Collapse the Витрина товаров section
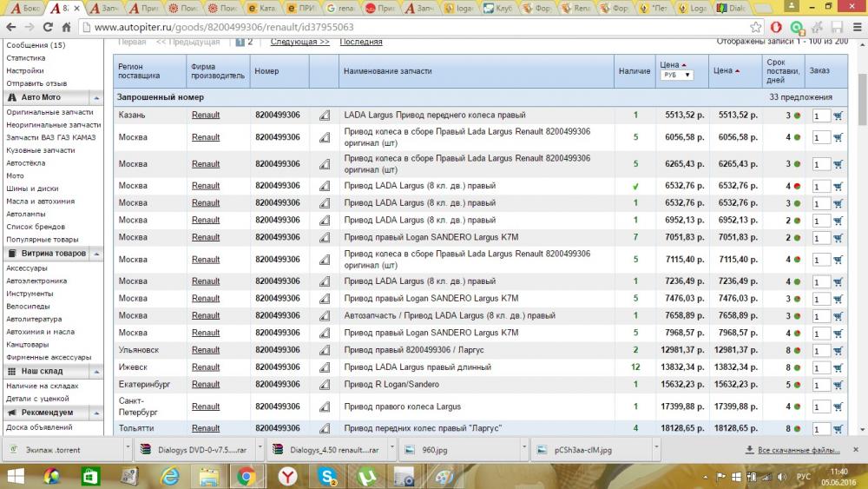Screen dimensions: 868x489 click(96, 254)
